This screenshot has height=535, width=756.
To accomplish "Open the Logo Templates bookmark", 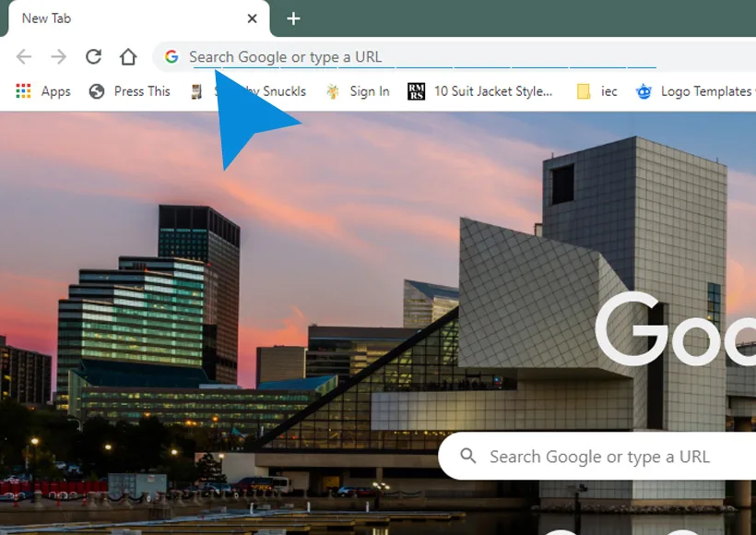I will (706, 91).
